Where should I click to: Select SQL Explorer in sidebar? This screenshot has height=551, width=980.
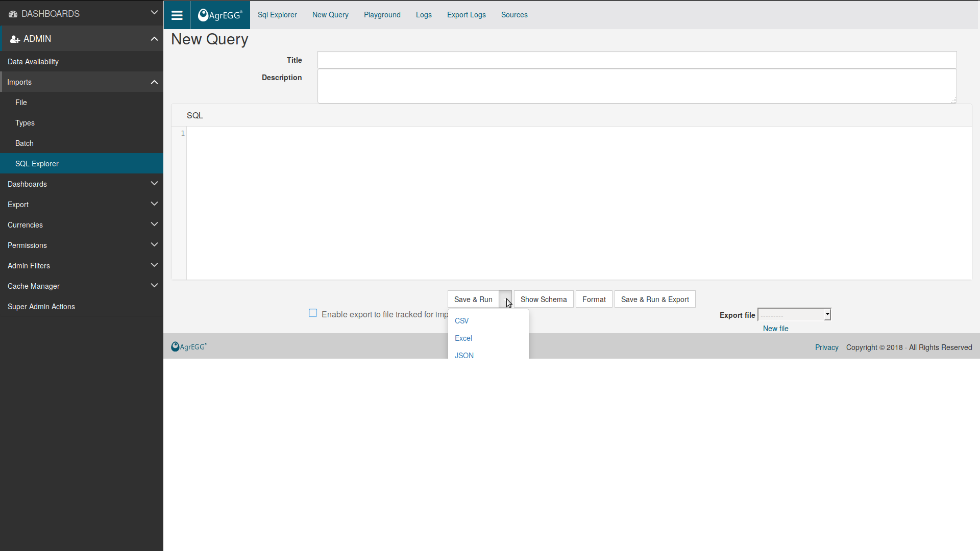click(x=82, y=164)
